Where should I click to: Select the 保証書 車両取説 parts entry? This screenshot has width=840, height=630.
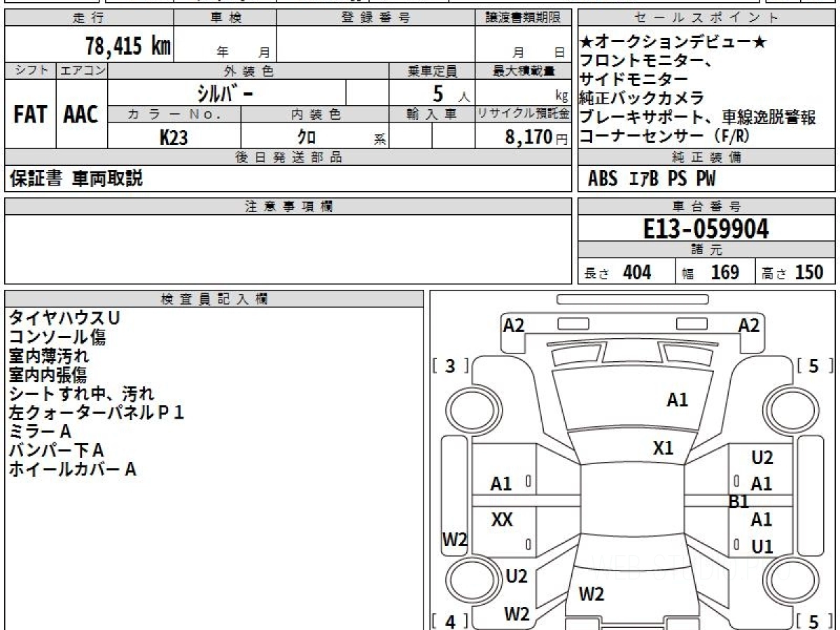pyautogui.click(x=76, y=178)
